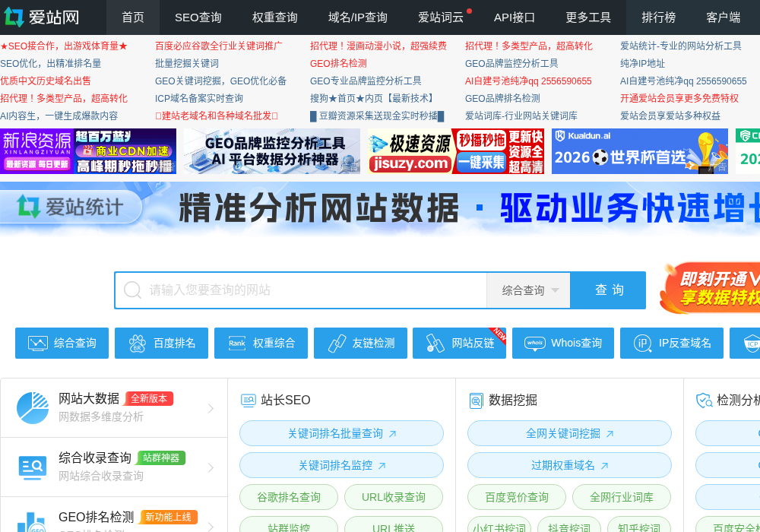
Task: Open the 域名/IP查询 menu
Action: pos(358,17)
